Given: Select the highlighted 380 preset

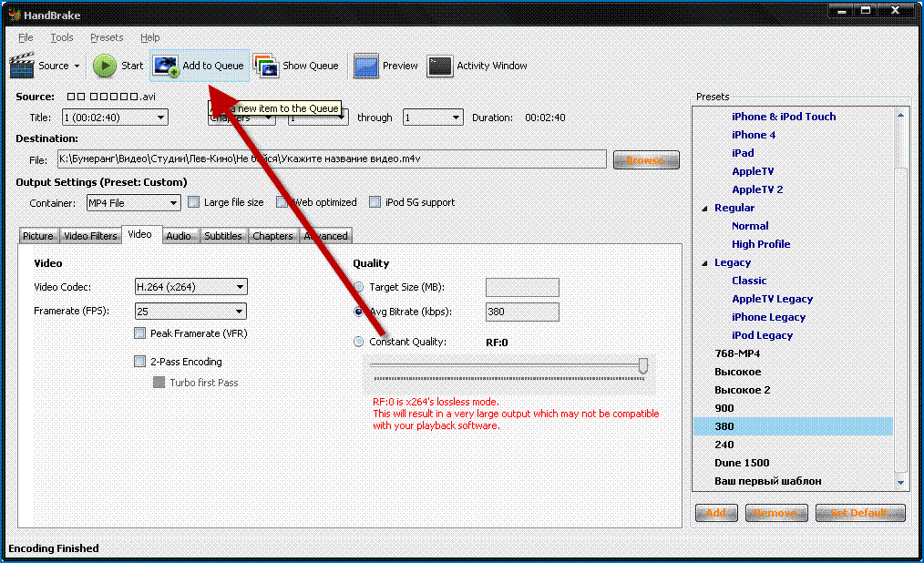Looking at the screenshot, I should click(x=793, y=427).
